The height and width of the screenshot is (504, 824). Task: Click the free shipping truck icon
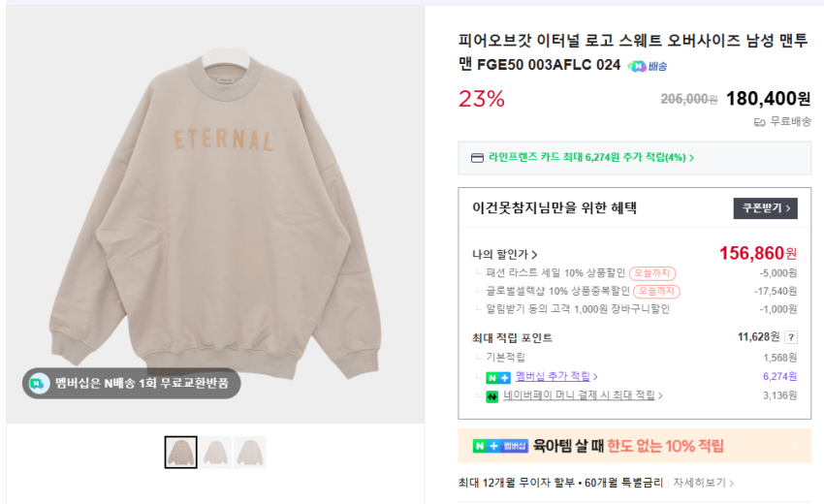[x=759, y=122]
